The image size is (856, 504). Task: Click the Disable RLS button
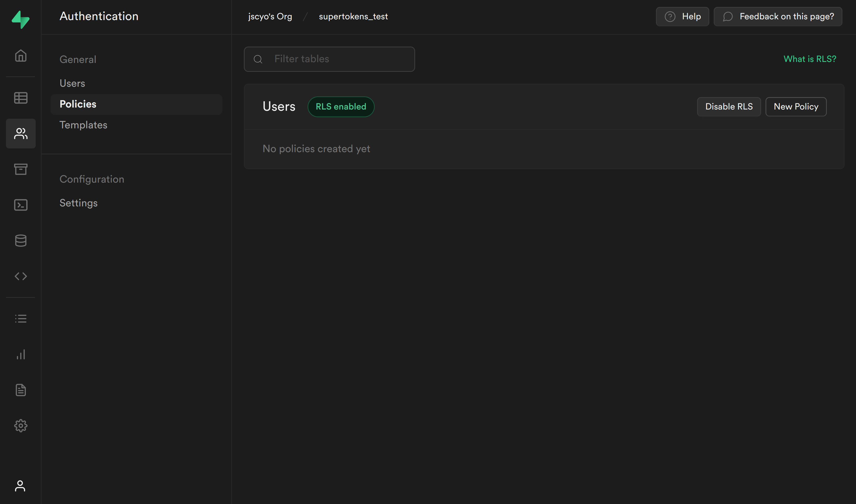point(729,107)
